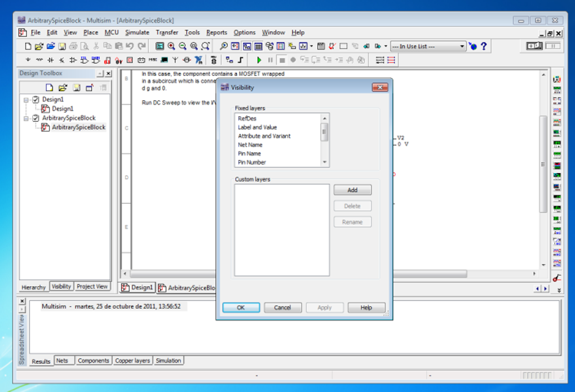Click the zoom in magnifier toolbar icon

click(x=171, y=46)
